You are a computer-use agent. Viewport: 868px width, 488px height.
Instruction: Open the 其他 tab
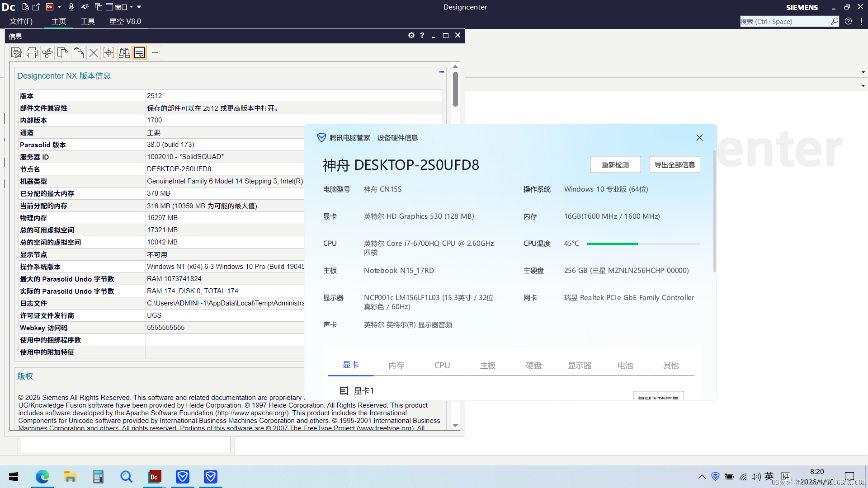pyautogui.click(x=671, y=365)
